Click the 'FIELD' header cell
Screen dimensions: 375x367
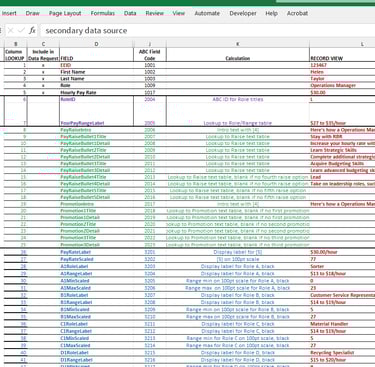point(96,55)
